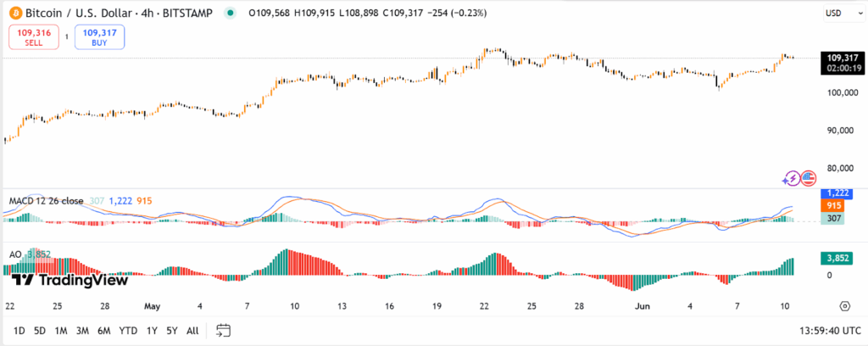Switch to the 1M range

point(61,330)
